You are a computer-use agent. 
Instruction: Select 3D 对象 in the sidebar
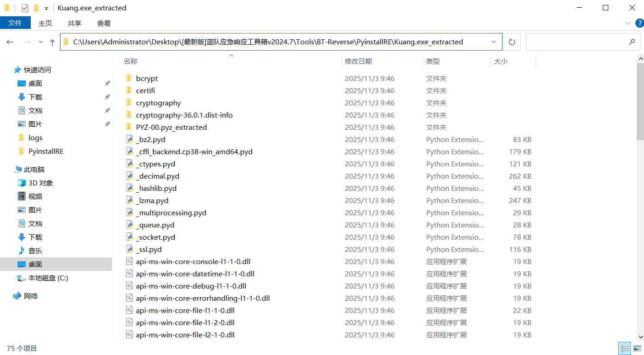pos(41,183)
